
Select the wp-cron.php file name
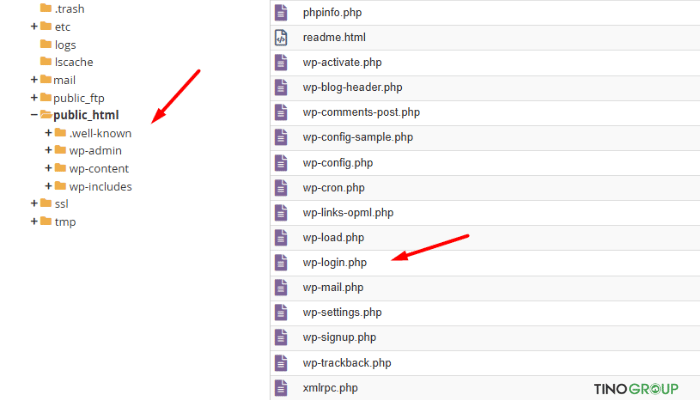333,188
